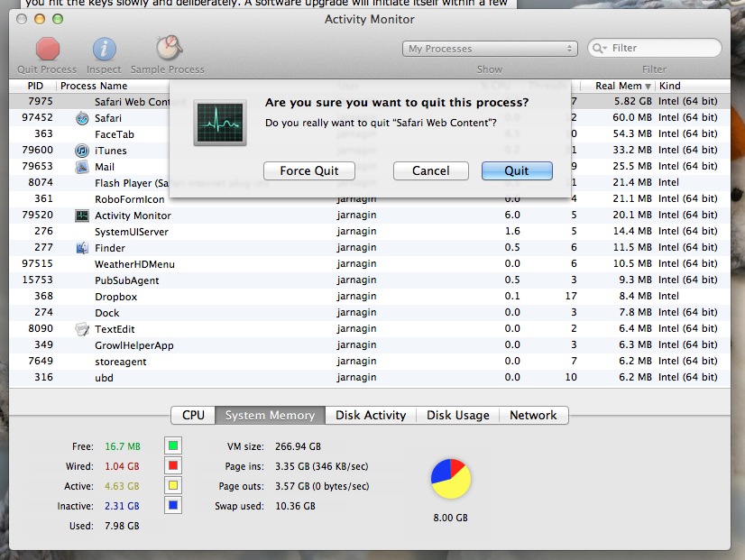The width and height of the screenshot is (745, 560).
Task: Click the yellow Active memory color swatch
Action: [173, 485]
